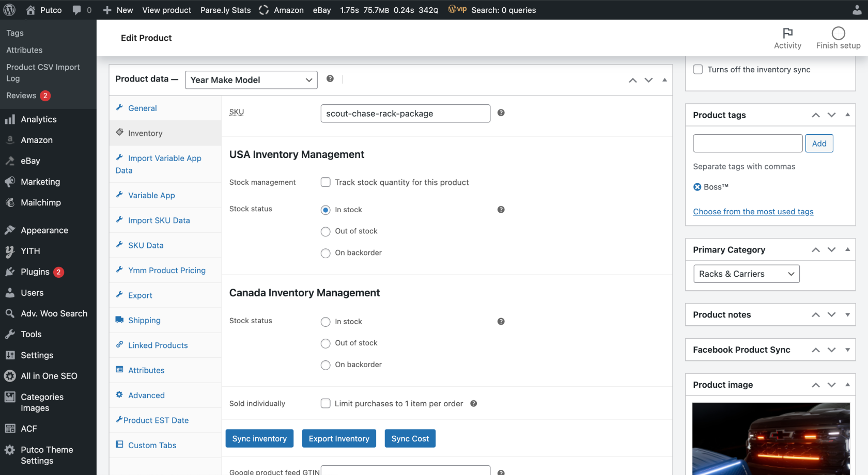Switch to the Shipping product data tab

pyautogui.click(x=144, y=321)
